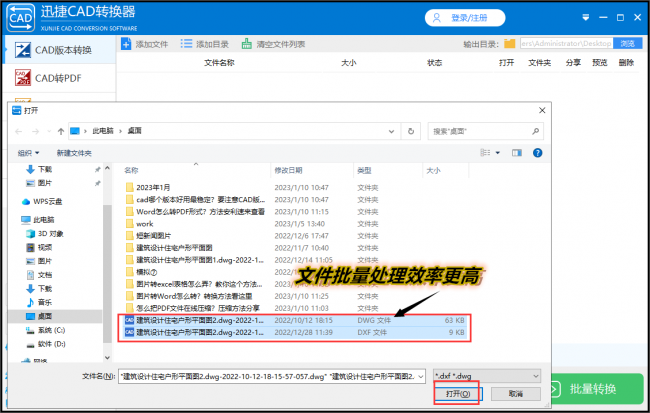650x413 pixels.
Task: Click the 删除 column header in main window
Action: 626,63
